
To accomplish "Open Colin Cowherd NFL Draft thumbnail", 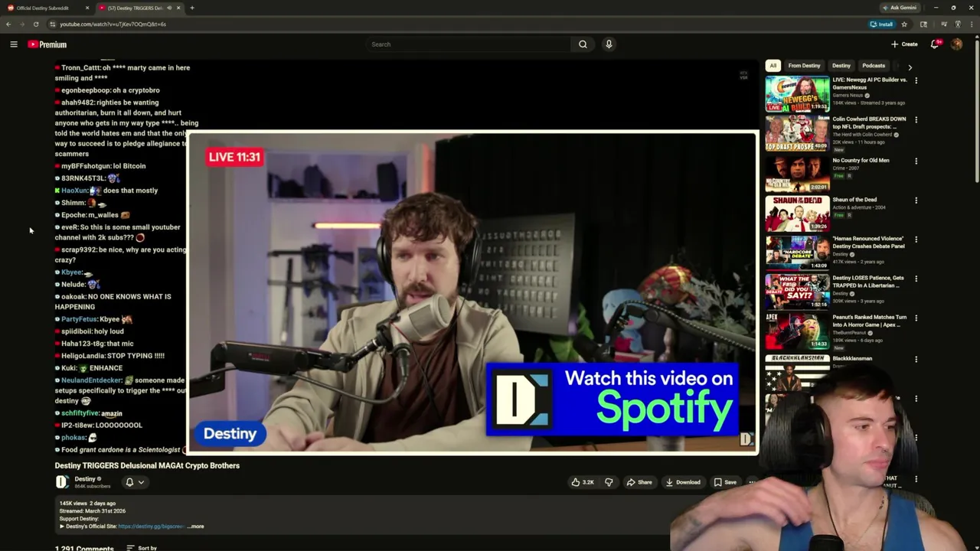I will [797, 134].
